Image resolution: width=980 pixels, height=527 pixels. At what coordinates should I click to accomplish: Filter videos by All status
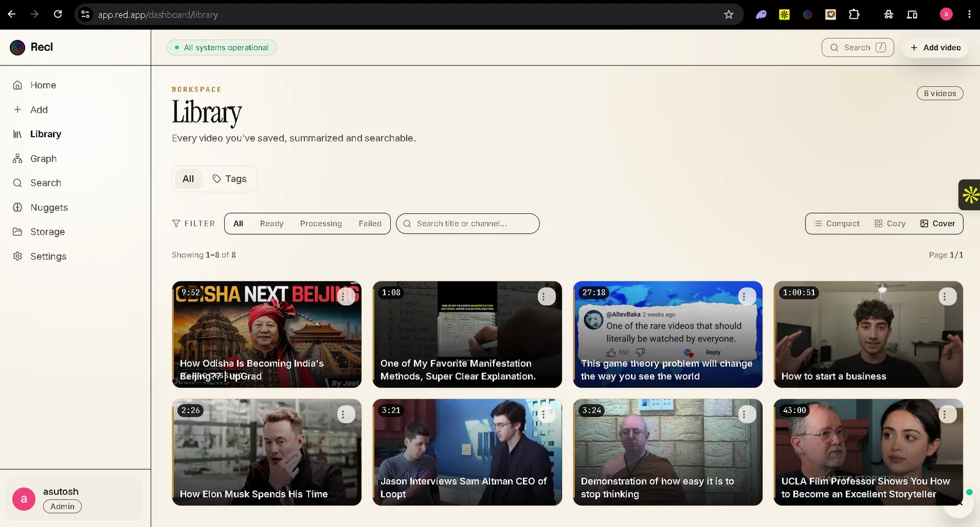[238, 224]
